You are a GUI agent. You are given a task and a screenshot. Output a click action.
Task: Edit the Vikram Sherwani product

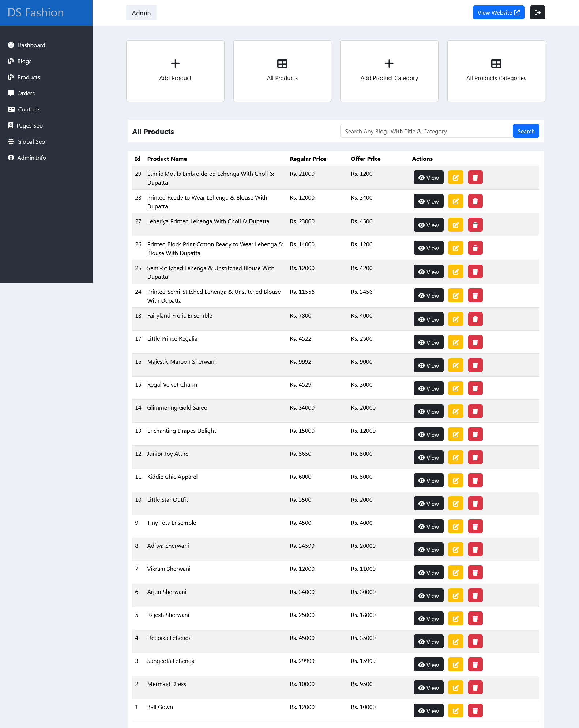[455, 572]
